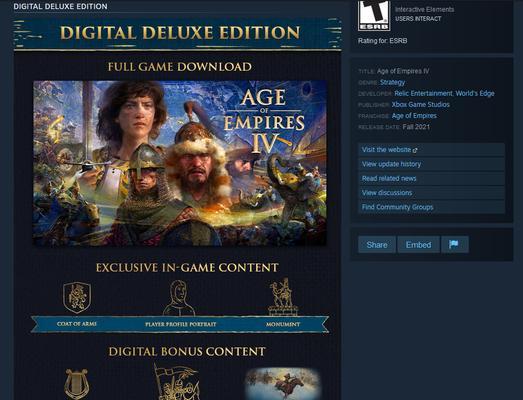This screenshot has width=523, height=400.
Task: Click the Player Profile Portrait icon
Action: point(179,298)
